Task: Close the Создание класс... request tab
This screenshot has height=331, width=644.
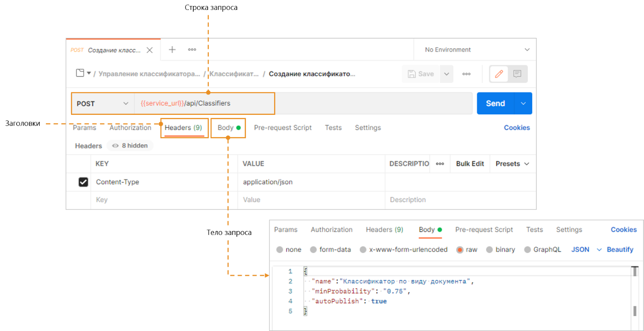Action: point(149,50)
